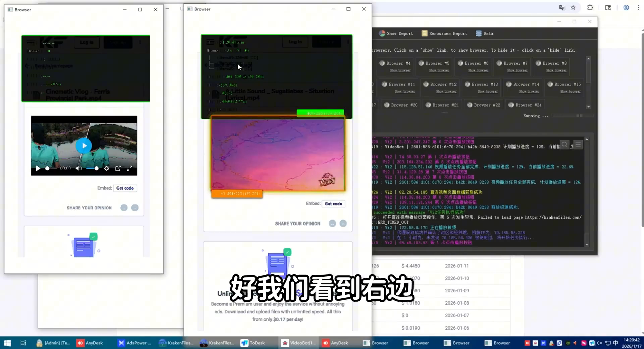Screen dimensions: 644x349
Task: Click the 2026-01-11 date cell
Action: coord(457,266)
